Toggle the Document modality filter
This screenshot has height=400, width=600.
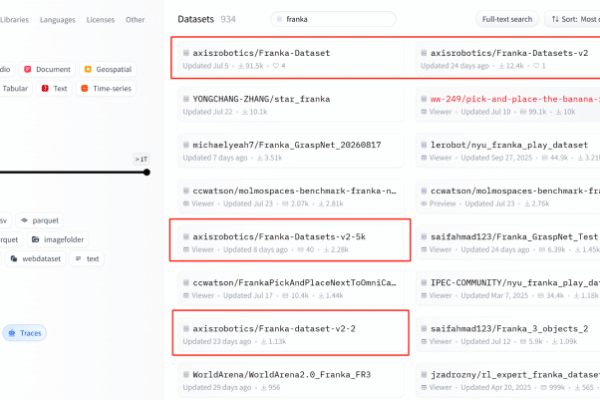coord(47,69)
